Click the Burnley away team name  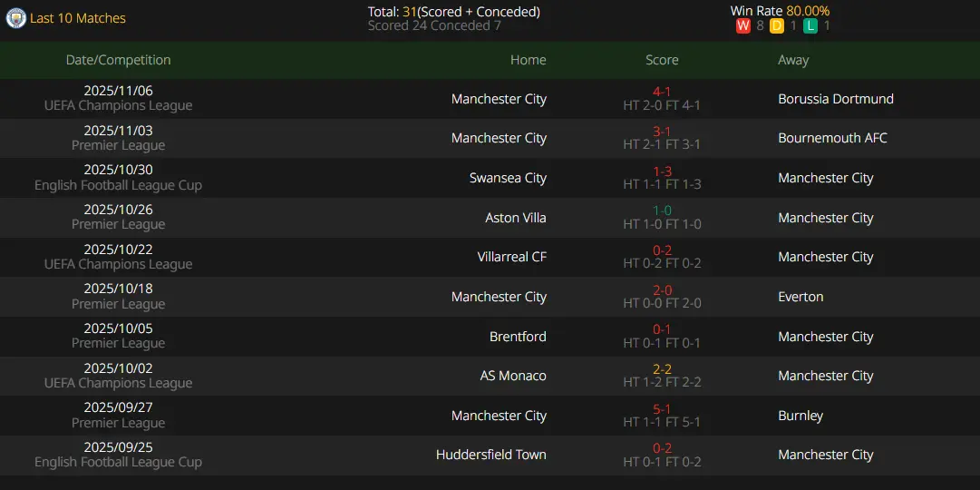click(800, 416)
